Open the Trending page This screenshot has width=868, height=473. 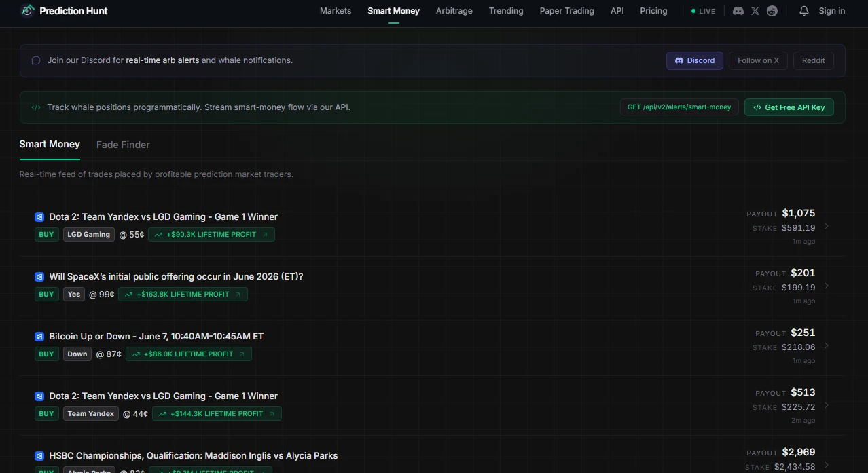point(506,11)
